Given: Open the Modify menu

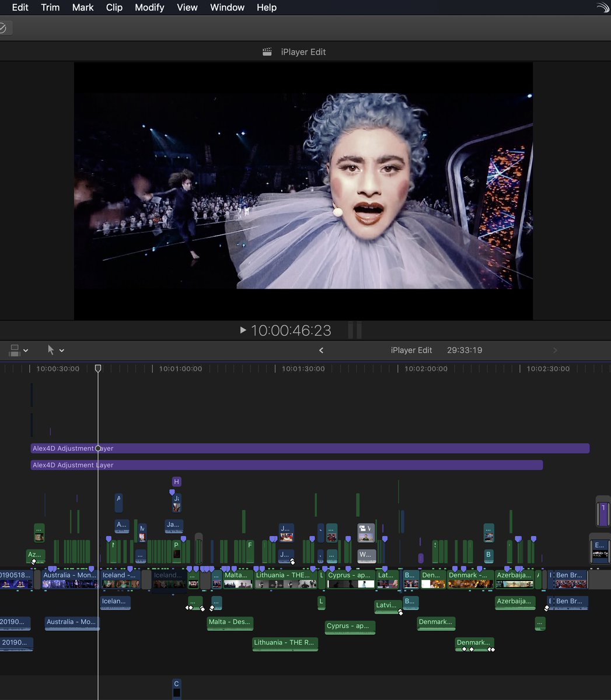Looking at the screenshot, I should click(149, 8).
